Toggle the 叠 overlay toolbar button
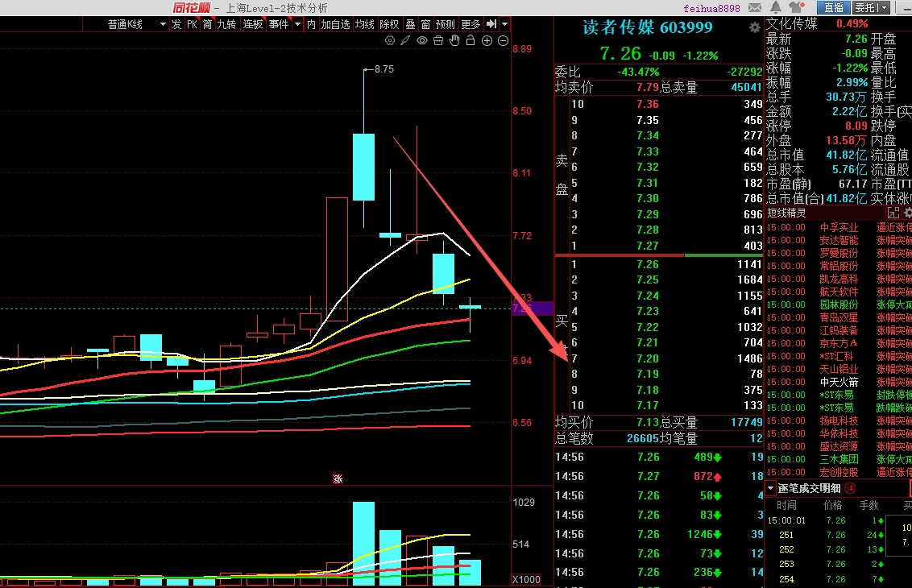 tap(410, 24)
